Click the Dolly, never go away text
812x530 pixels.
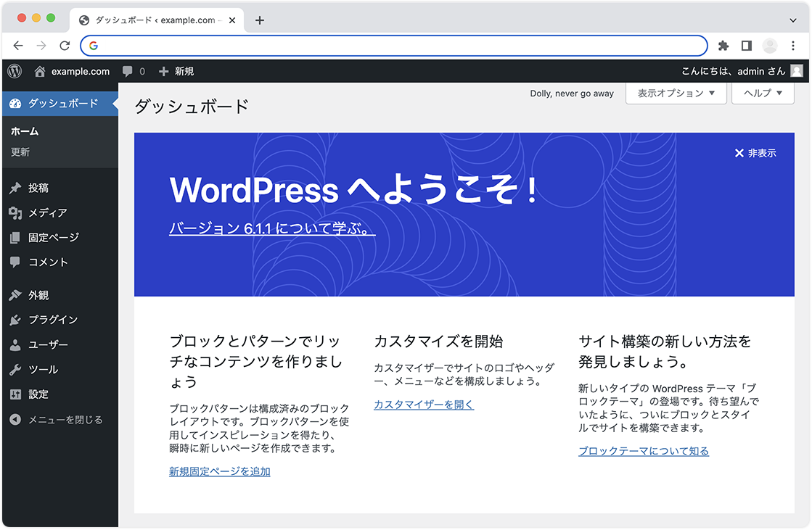click(x=572, y=94)
